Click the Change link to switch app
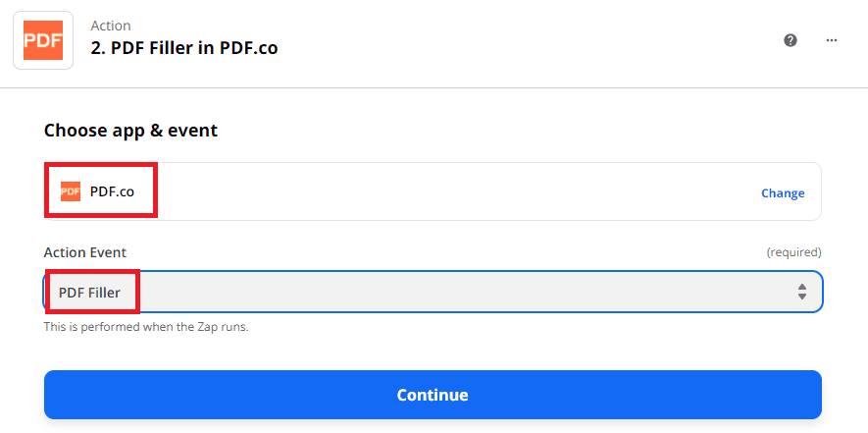This screenshot has height=433, width=868. (x=783, y=192)
